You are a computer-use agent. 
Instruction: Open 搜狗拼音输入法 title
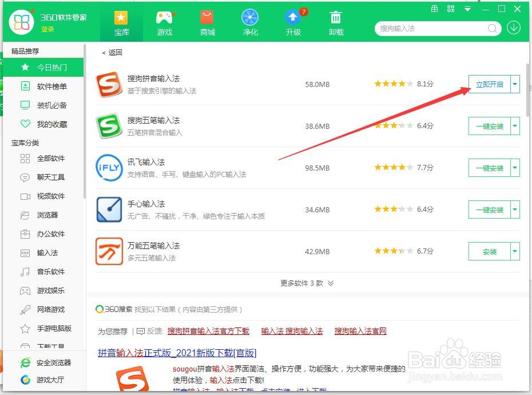[153, 79]
